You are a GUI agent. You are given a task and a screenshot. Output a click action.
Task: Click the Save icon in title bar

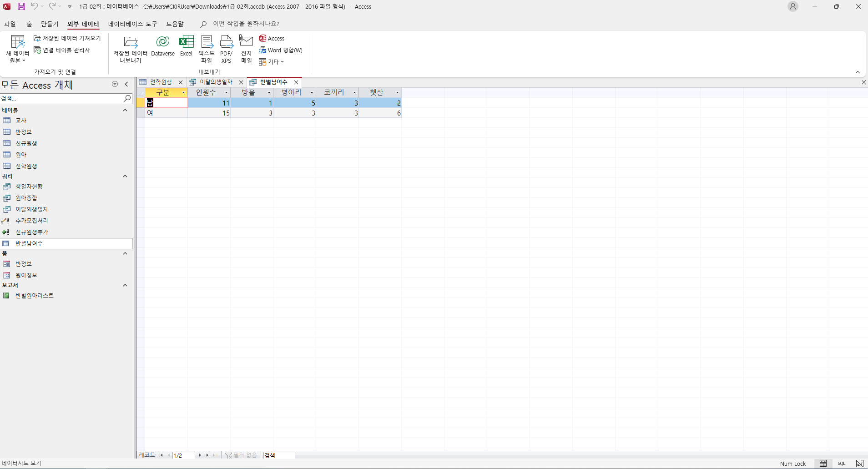point(21,6)
